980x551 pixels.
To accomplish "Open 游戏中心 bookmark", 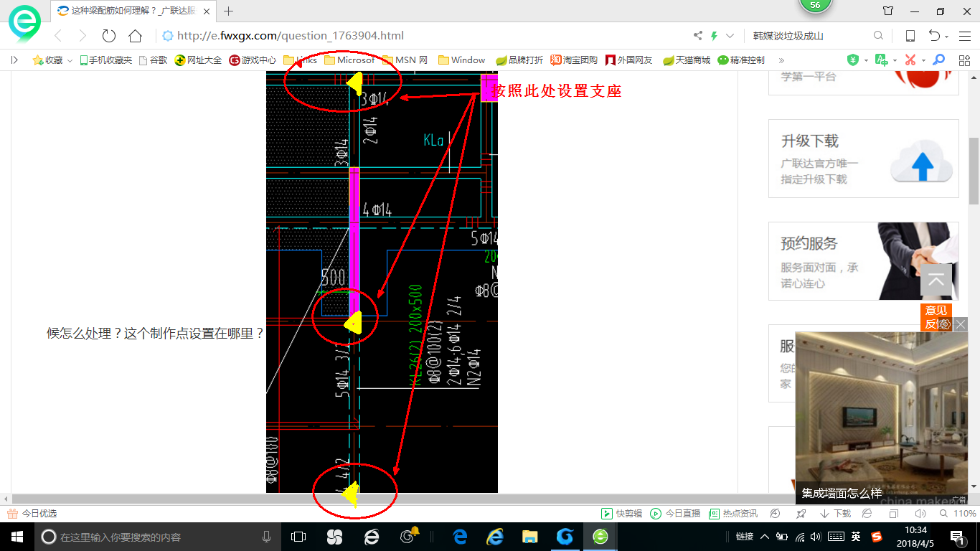I will 253,60.
